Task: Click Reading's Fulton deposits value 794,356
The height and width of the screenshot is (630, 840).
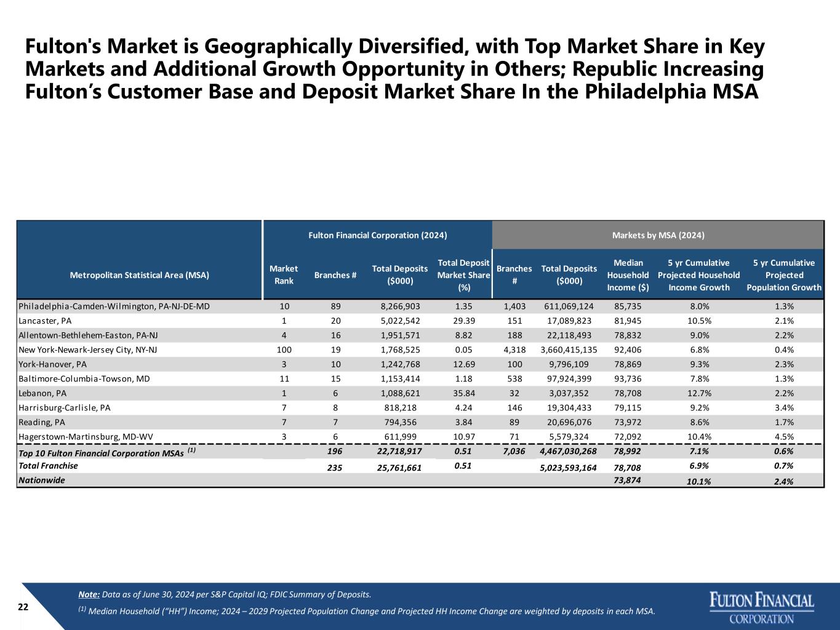Action: 401,423
